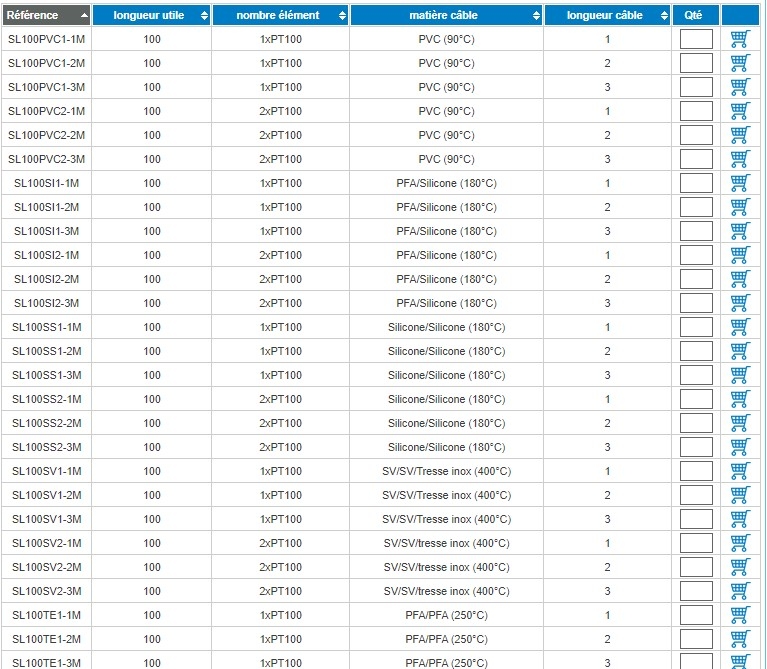Focus quantity field for SL100PVC1-2M
Screen dimensions: 767x669
[x=696, y=63]
